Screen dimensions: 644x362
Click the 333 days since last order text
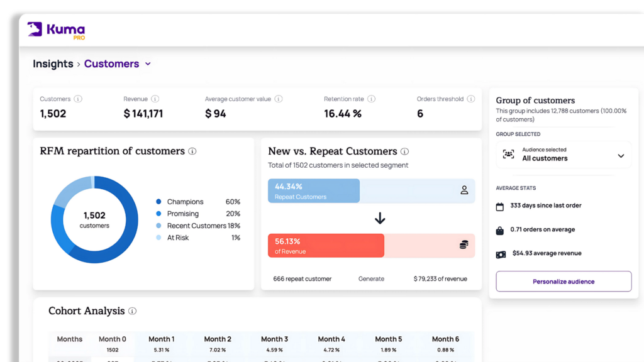click(546, 206)
